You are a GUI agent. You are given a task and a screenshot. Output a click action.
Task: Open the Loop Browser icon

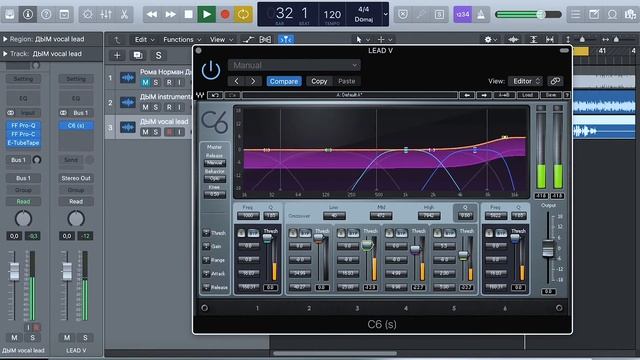612,15
